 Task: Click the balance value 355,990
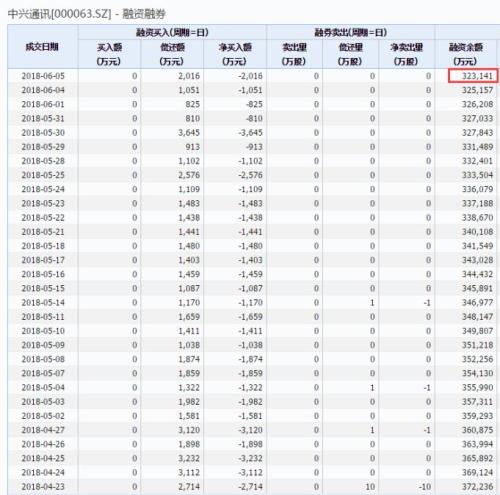point(477,388)
